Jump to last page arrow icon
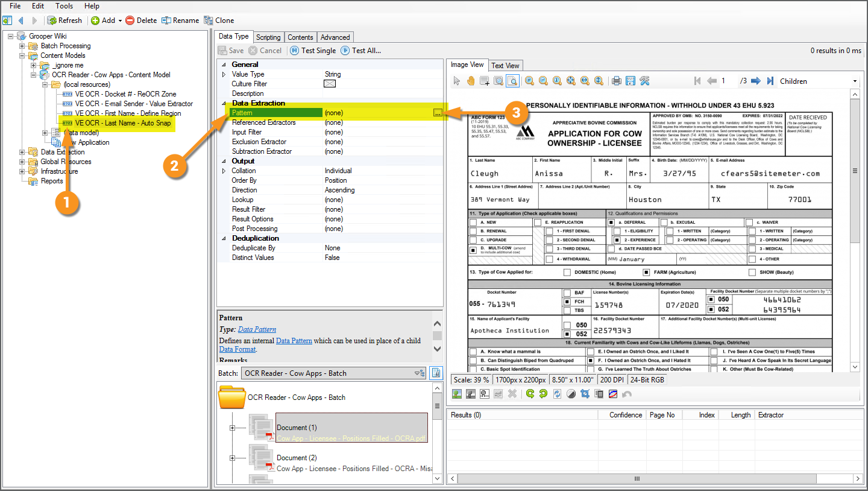This screenshot has height=491, width=868. tap(770, 81)
